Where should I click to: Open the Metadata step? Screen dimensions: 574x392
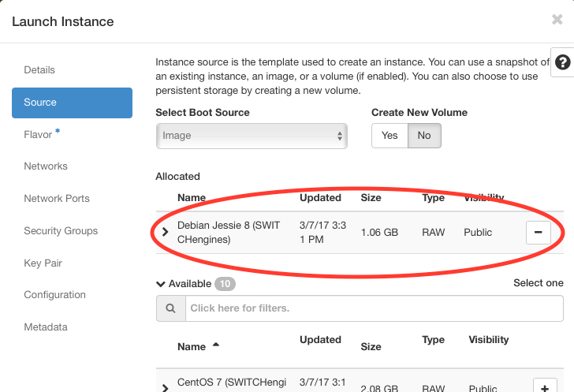click(46, 327)
